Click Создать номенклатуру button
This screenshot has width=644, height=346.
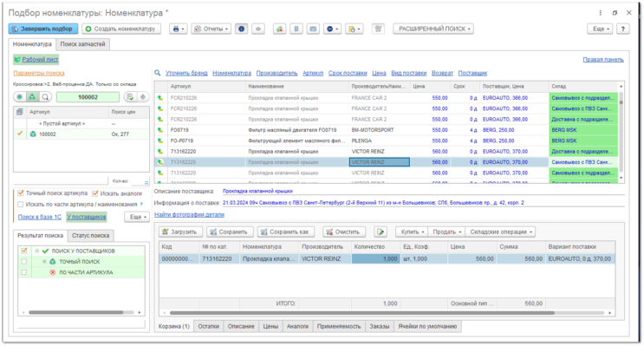pyautogui.click(x=121, y=29)
